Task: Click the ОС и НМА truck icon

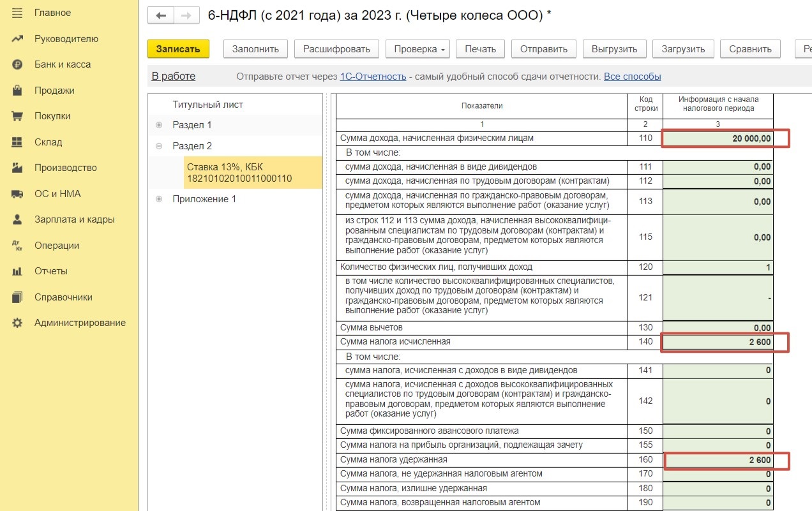Action: [18, 194]
